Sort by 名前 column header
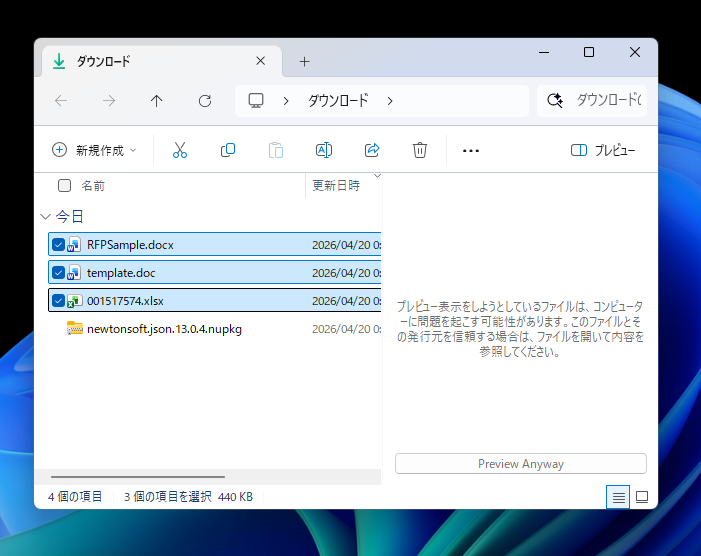The image size is (701, 556). pos(93,185)
